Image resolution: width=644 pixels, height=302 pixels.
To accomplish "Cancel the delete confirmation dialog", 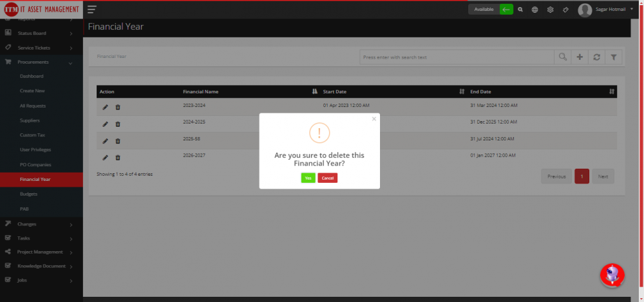I will click(x=327, y=178).
